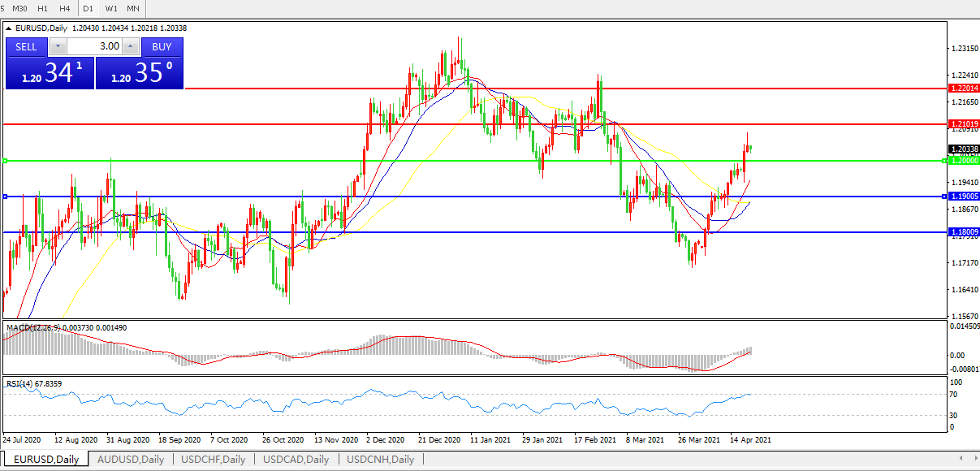
Task: Select the H1 timeframe
Action: click(x=43, y=7)
